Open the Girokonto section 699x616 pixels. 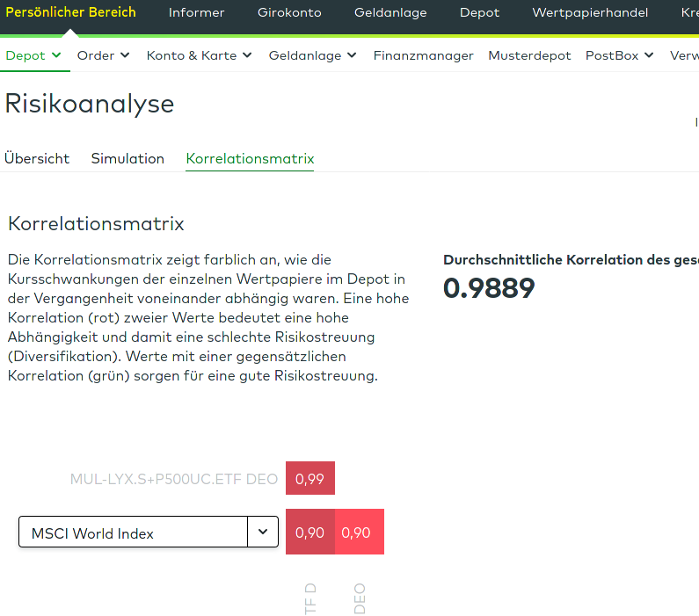(289, 12)
